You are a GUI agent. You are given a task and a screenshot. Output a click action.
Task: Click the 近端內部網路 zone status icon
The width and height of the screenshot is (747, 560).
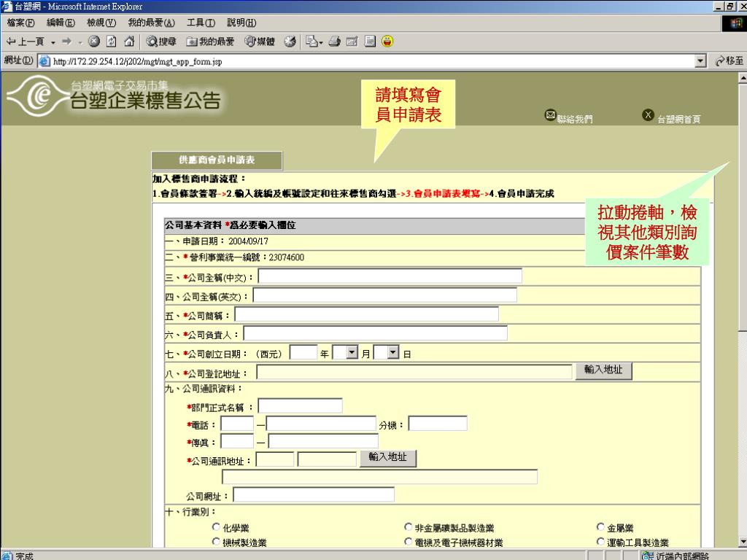click(x=648, y=555)
